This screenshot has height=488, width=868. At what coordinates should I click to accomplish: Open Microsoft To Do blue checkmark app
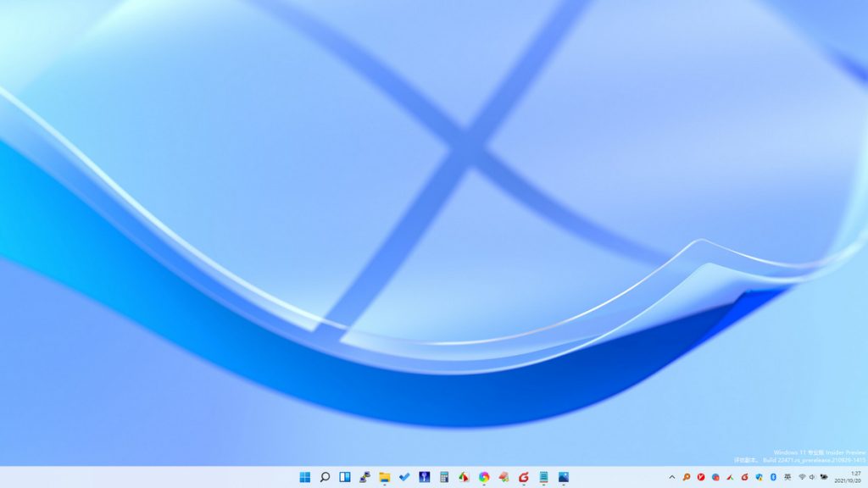click(x=404, y=477)
